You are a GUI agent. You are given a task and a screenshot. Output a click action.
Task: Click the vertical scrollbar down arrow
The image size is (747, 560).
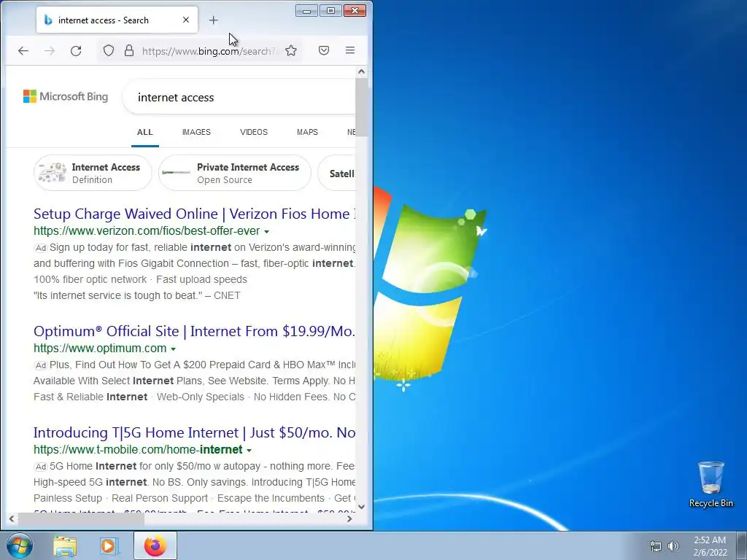click(x=362, y=507)
